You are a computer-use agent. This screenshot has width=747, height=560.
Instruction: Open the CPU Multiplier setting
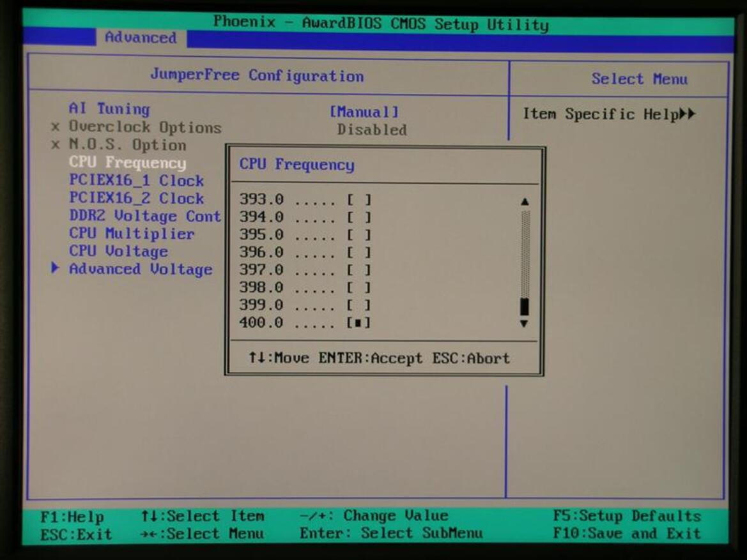click(132, 233)
